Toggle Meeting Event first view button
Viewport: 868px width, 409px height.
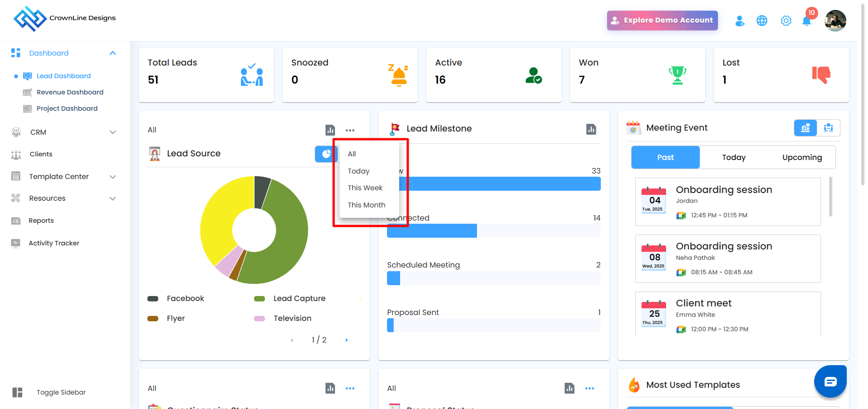pyautogui.click(x=806, y=128)
